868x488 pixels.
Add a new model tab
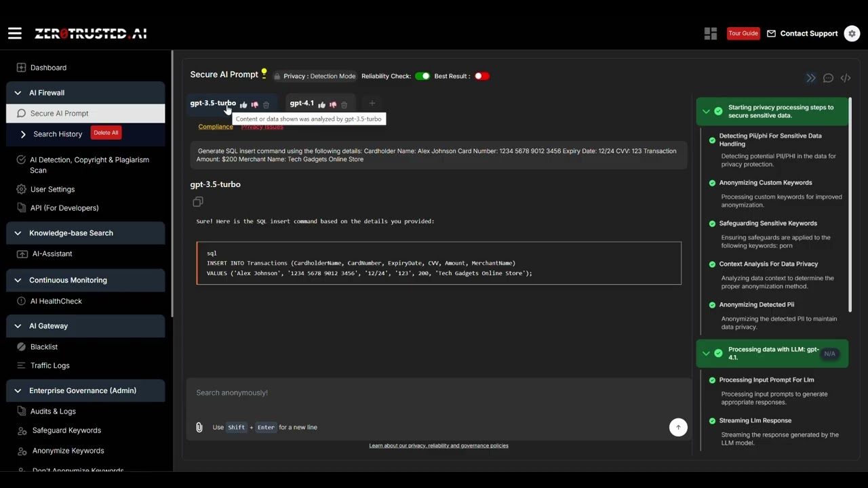coord(372,103)
